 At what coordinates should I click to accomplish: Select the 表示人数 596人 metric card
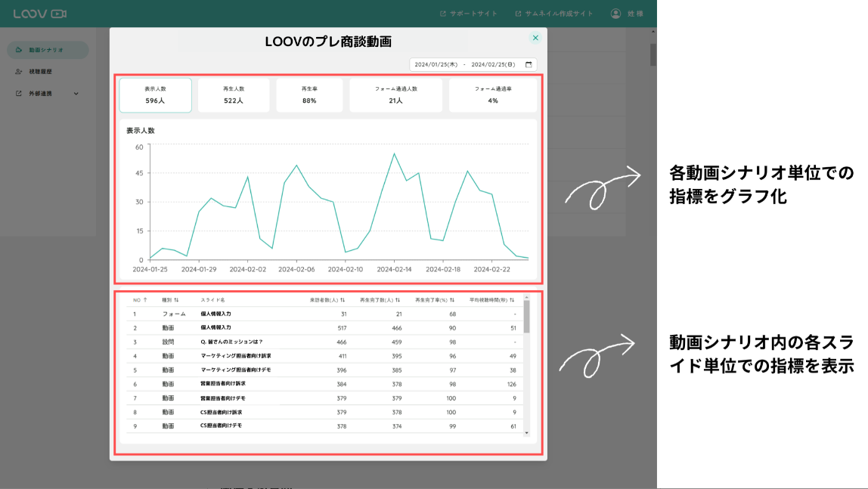(x=156, y=95)
